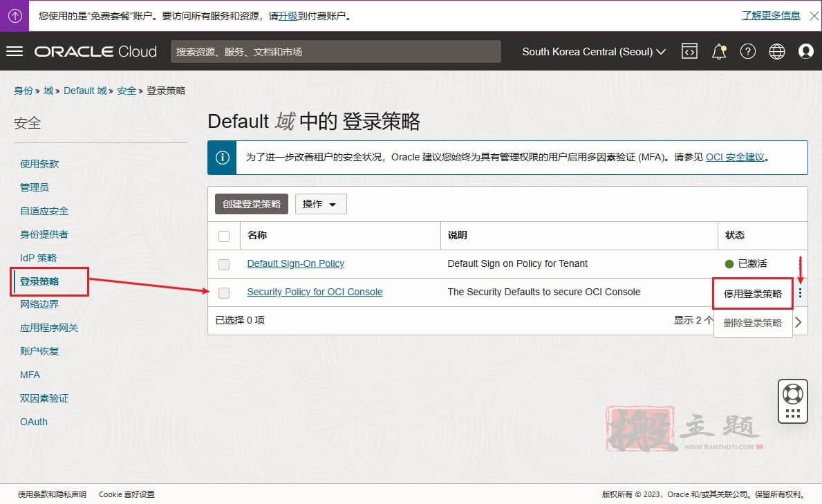The height and width of the screenshot is (504, 822).
Task: Click the 创建登录策略 button
Action: 252,204
